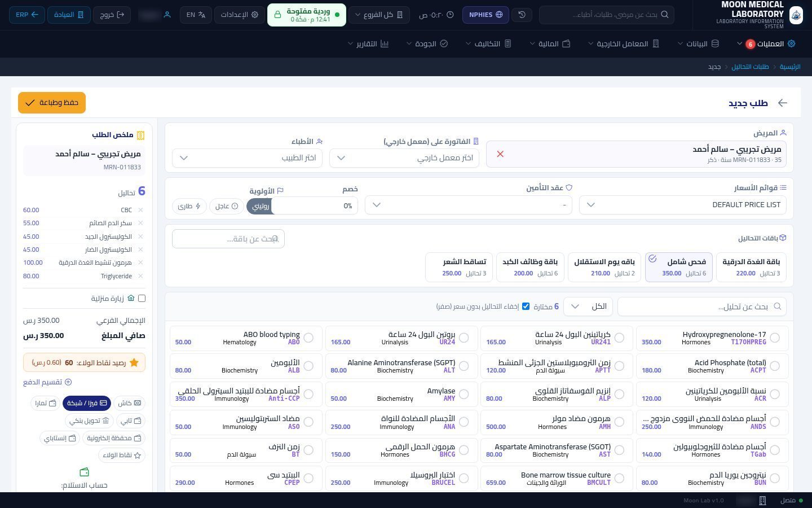Image resolution: width=812 pixels, height=508 pixels.
Task: Click the wallet icon above حساب الاستلام
Action: 85,472
